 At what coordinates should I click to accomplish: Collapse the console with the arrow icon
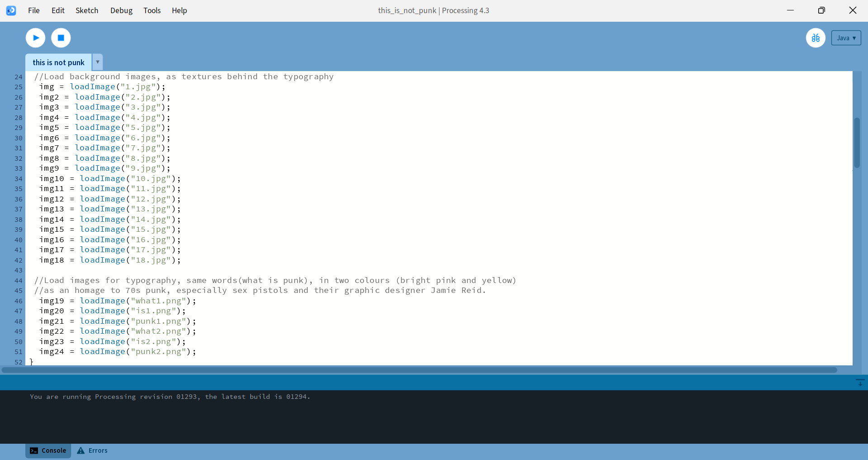pos(860,383)
